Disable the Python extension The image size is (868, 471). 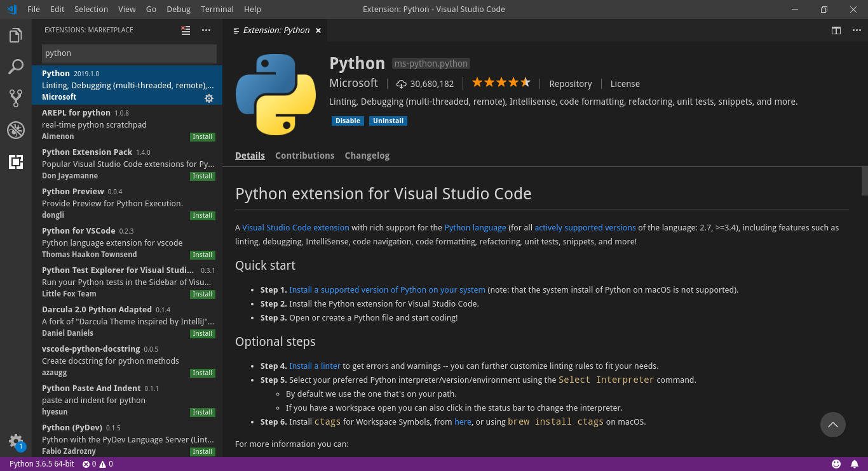coord(348,121)
